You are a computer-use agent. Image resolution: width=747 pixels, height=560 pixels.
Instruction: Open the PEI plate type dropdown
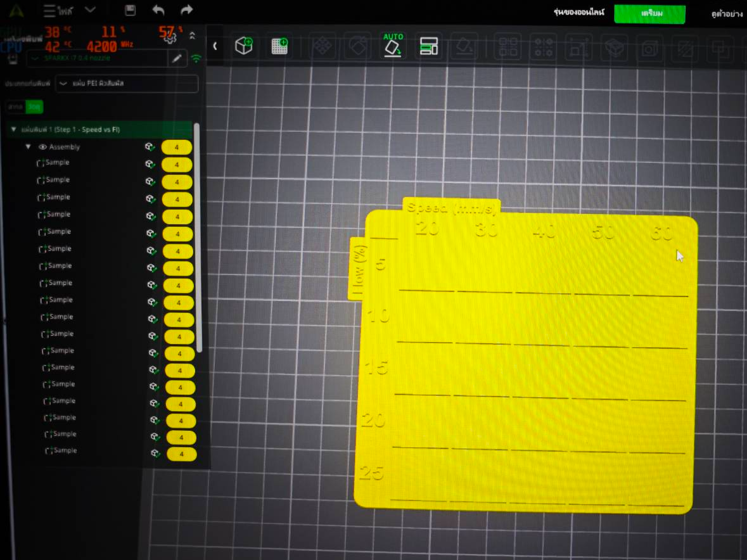pos(127,84)
